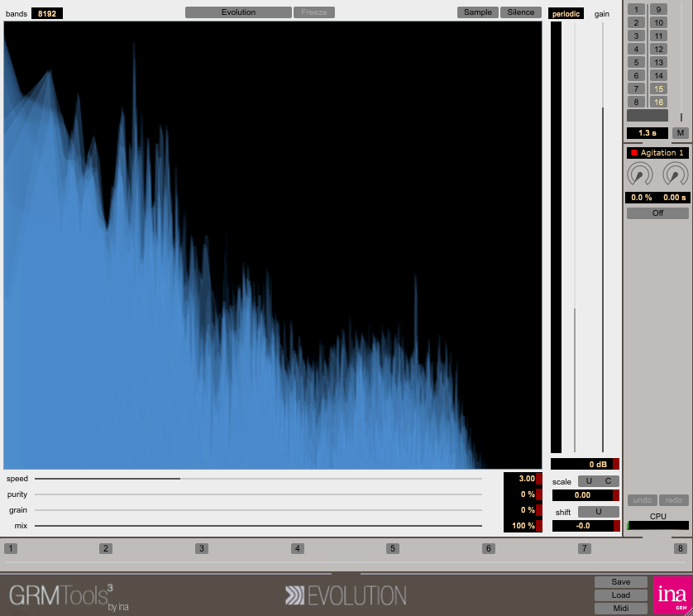
Task: Select preset memory 6 in right panel
Action: point(636,76)
